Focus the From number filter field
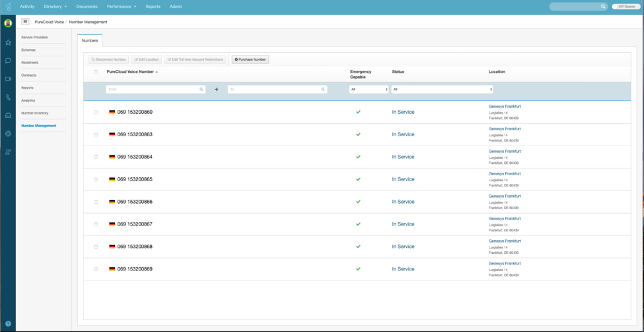644x332 pixels. click(x=156, y=89)
